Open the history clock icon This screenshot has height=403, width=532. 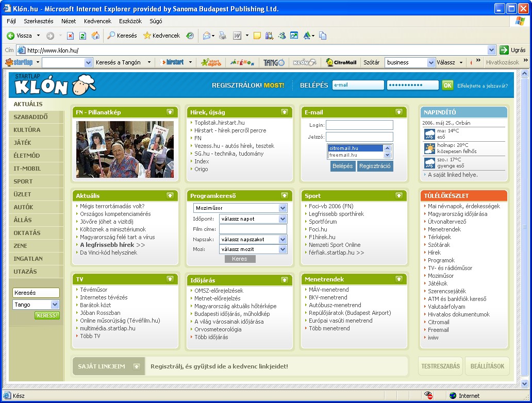[x=190, y=36]
